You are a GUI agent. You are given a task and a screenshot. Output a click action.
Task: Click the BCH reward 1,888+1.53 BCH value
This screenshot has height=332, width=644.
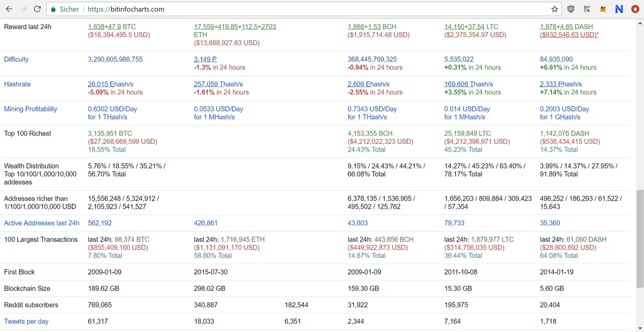pos(372,27)
